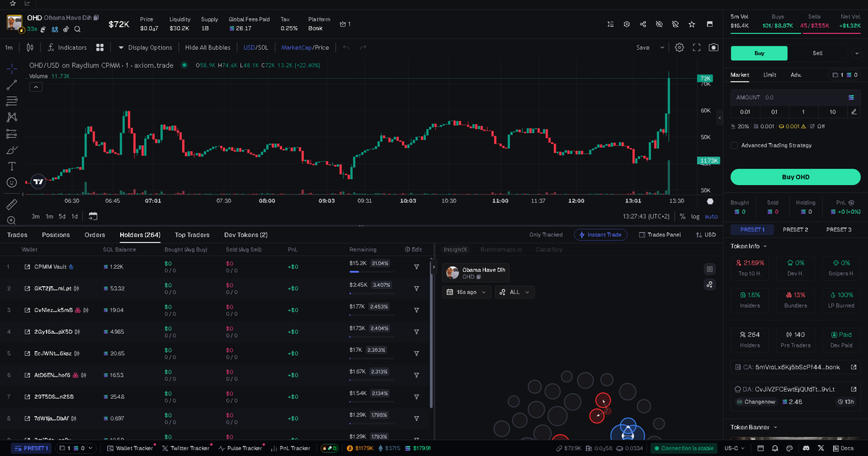Toggle USD/SOL currency display

pyautogui.click(x=256, y=48)
